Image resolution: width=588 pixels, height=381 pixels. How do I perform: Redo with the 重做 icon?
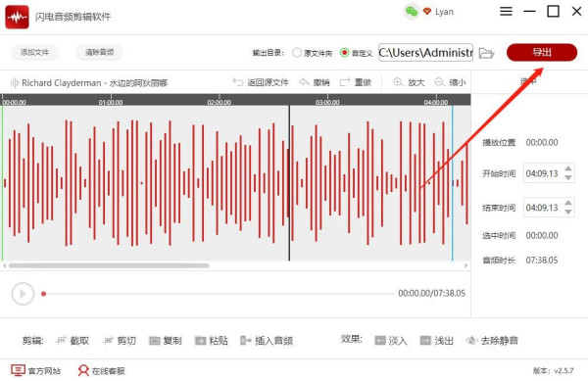[345, 82]
